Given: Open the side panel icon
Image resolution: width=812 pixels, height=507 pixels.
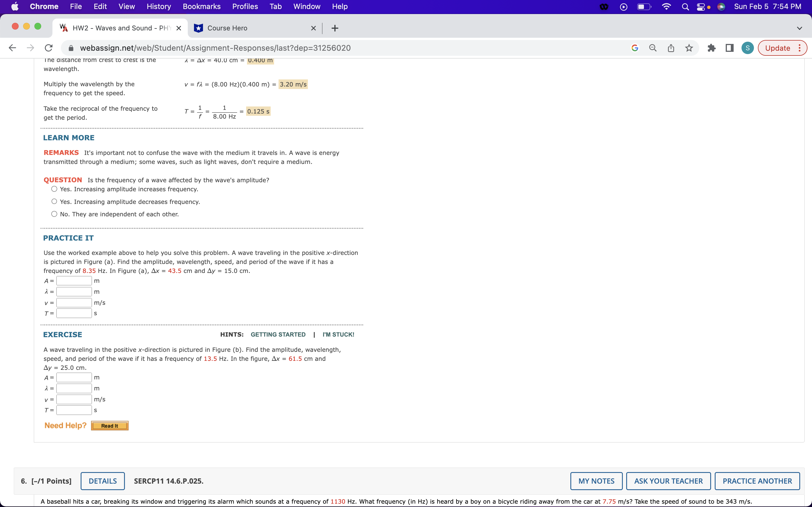Looking at the screenshot, I should coord(729,48).
